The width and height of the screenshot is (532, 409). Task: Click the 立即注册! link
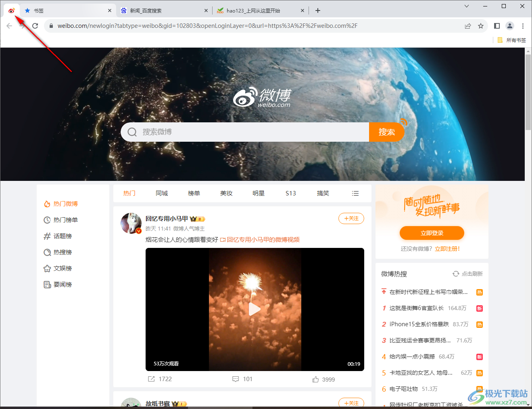pos(447,249)
